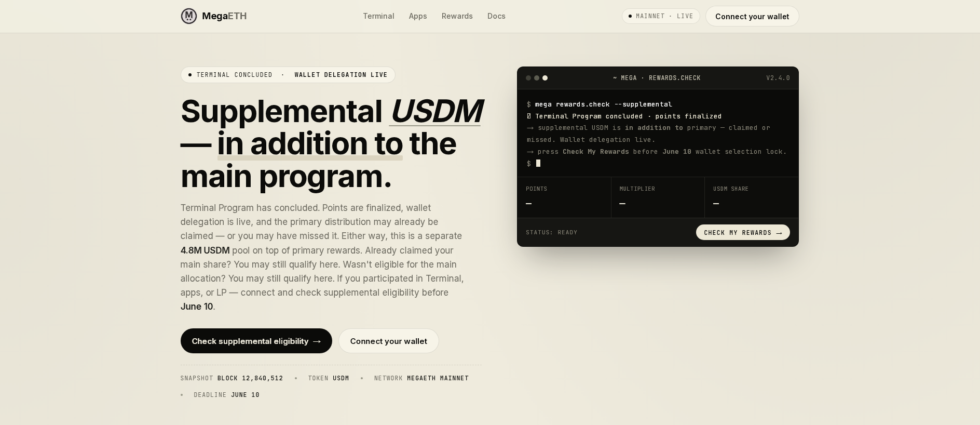Click the Token USDM value
The height and width of the screenshot is (425, 980).
point(341,378)
